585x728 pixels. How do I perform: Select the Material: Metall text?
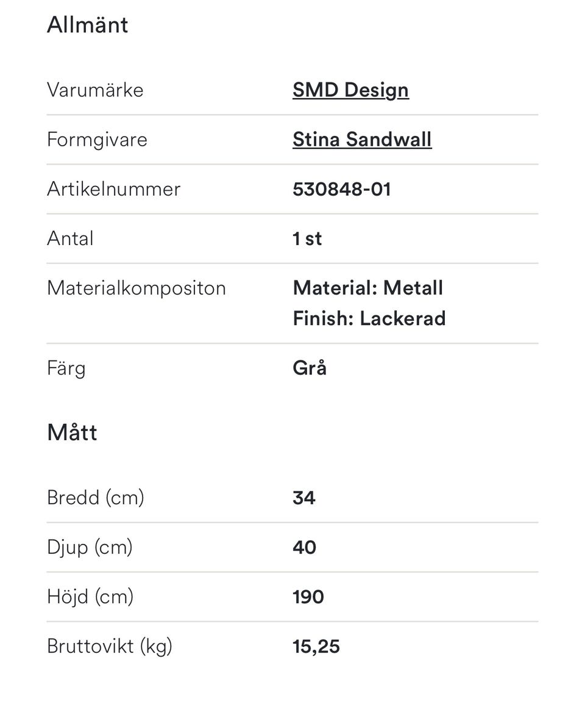368,288
